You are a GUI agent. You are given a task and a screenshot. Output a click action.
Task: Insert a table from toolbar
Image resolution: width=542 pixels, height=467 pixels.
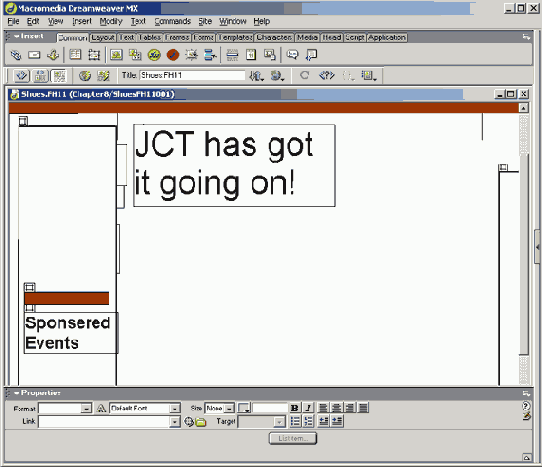(75, 55)
